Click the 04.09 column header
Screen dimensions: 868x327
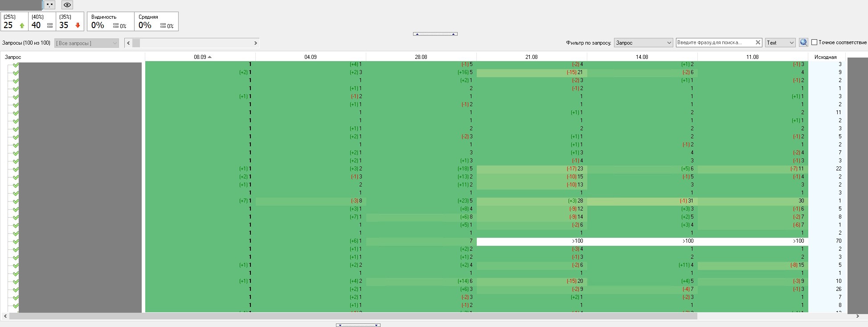pyautogui.click(x=311, y=57)
